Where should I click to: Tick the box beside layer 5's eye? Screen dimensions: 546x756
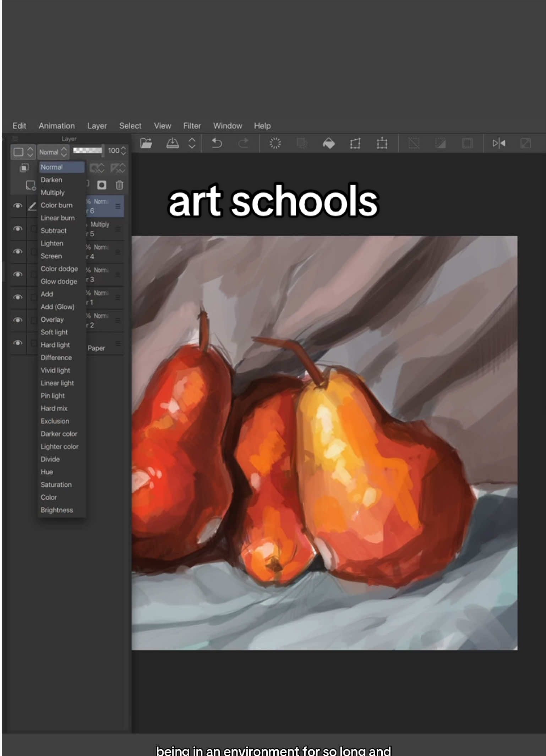(x=33, y=229)
